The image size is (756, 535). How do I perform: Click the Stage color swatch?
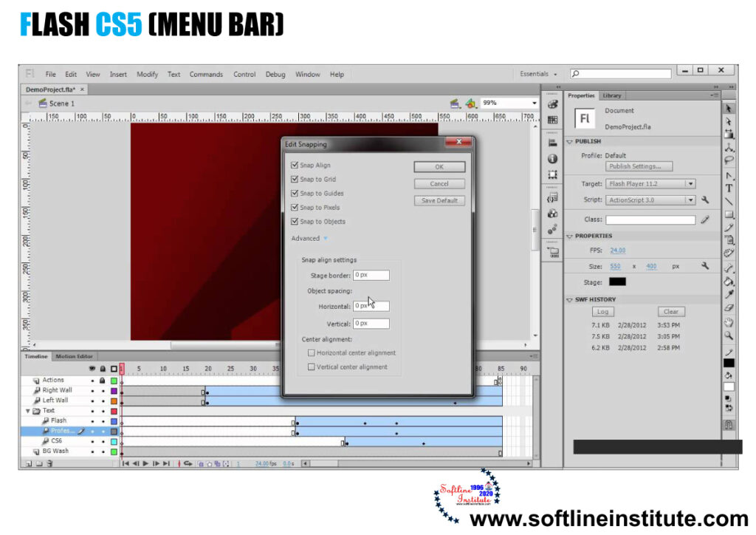tap(617, 282)
